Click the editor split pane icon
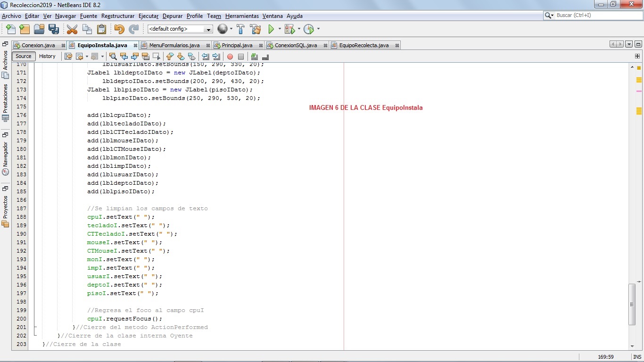 tap(637, 56)
